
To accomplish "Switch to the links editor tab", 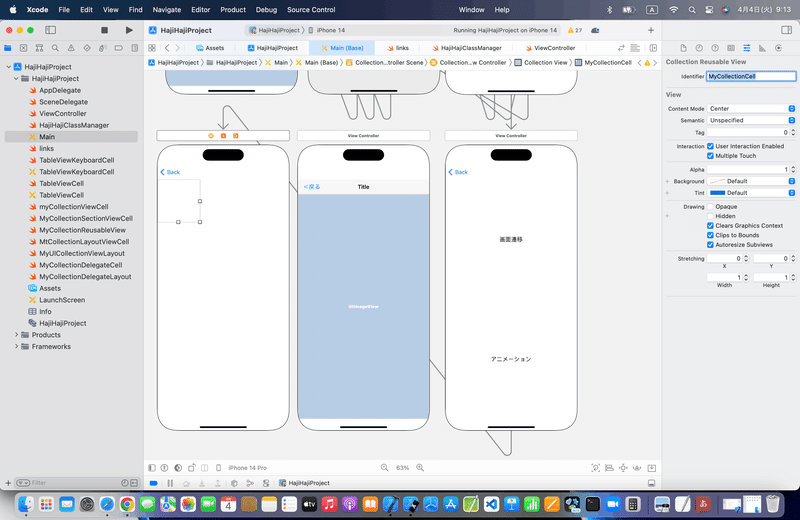I will pos(397,48).
